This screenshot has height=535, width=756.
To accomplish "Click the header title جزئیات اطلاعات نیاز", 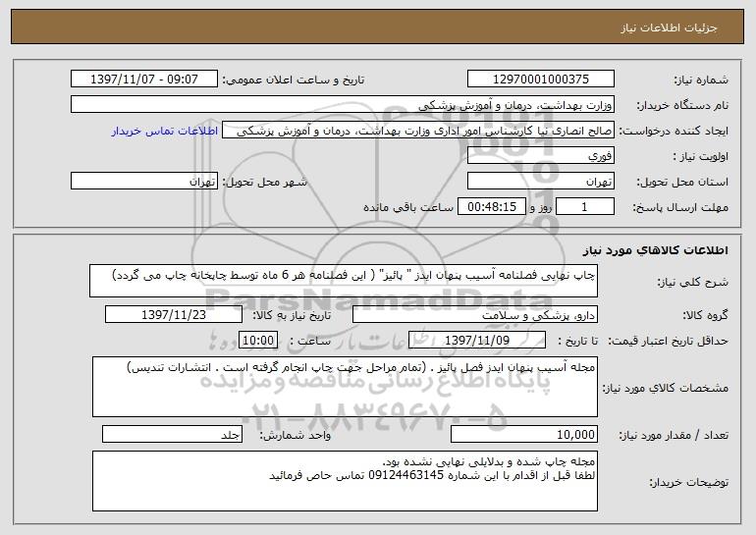I will pos(669,27).
